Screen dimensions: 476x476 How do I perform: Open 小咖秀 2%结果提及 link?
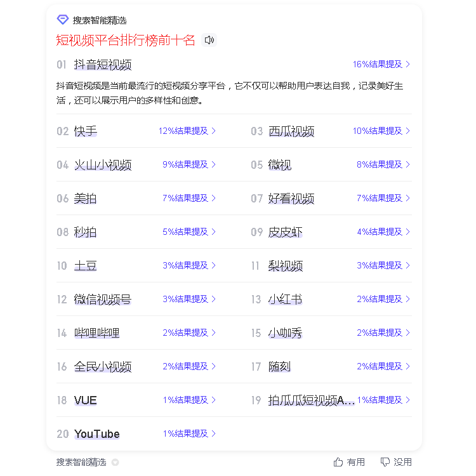(x=383, y=333)
